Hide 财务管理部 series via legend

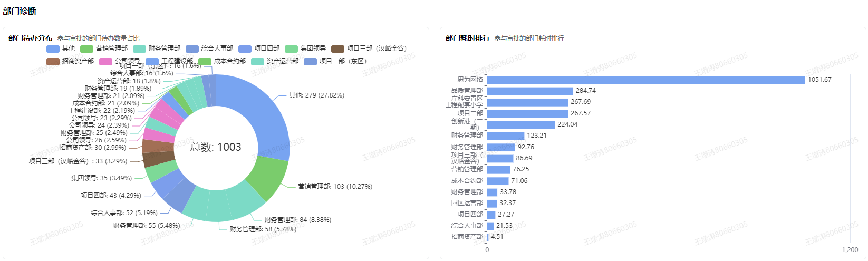tap(156, 49)
